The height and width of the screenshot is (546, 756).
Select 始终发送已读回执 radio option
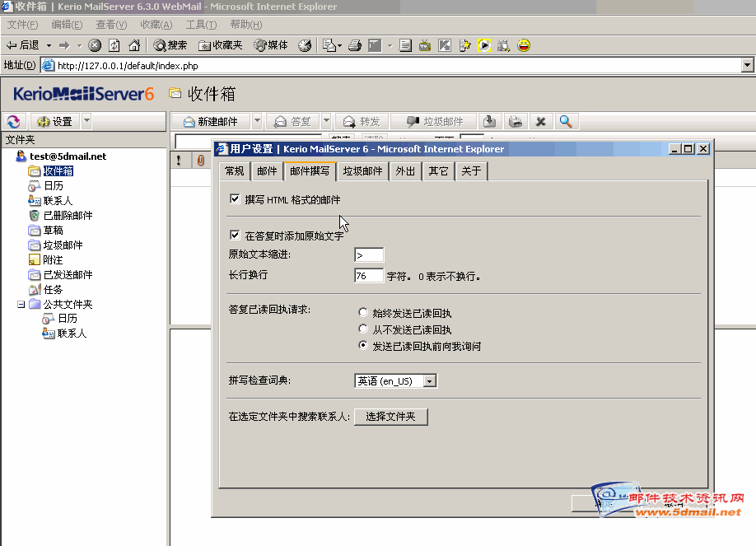(363, 313)
